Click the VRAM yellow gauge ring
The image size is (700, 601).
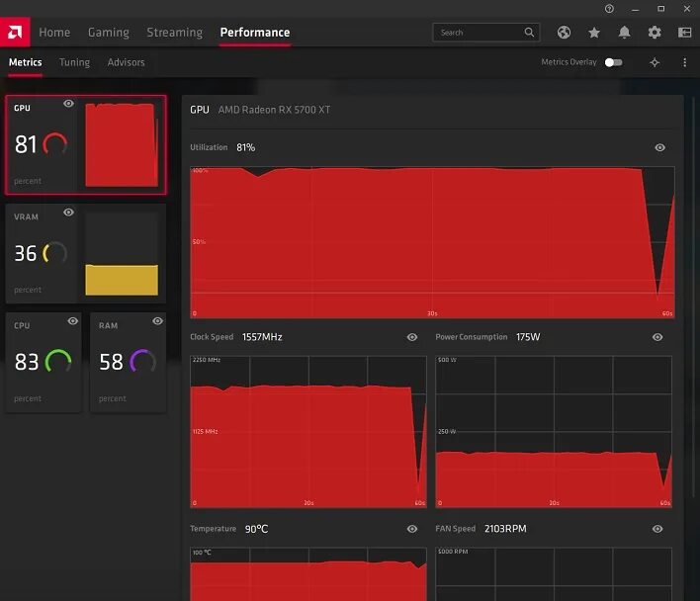(55, 252)
